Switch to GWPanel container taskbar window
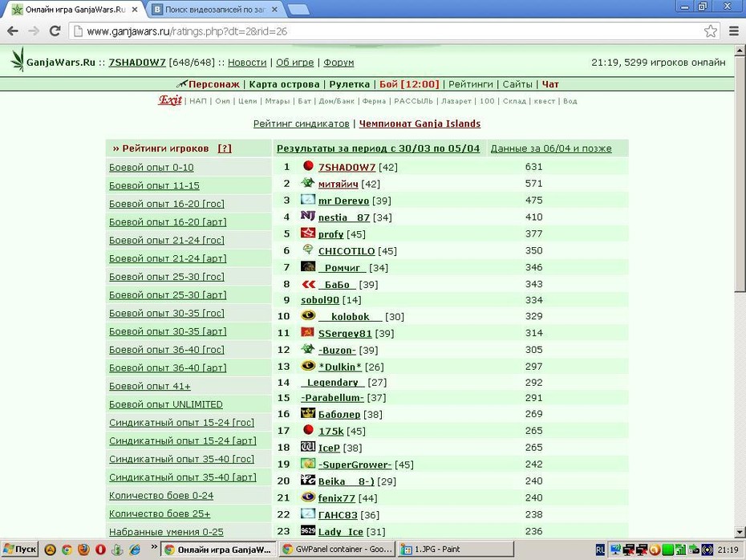746x560 pixels. point(338,549)
